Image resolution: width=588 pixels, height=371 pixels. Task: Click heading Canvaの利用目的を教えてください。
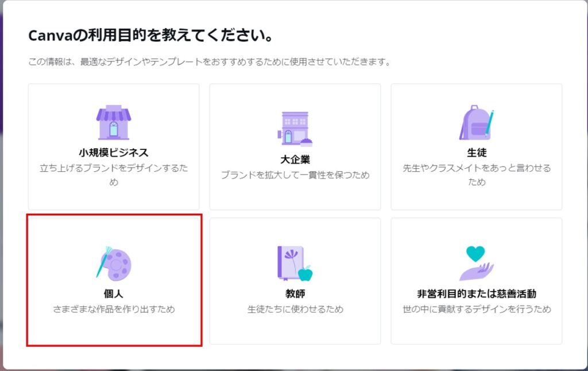coord(150,35)
